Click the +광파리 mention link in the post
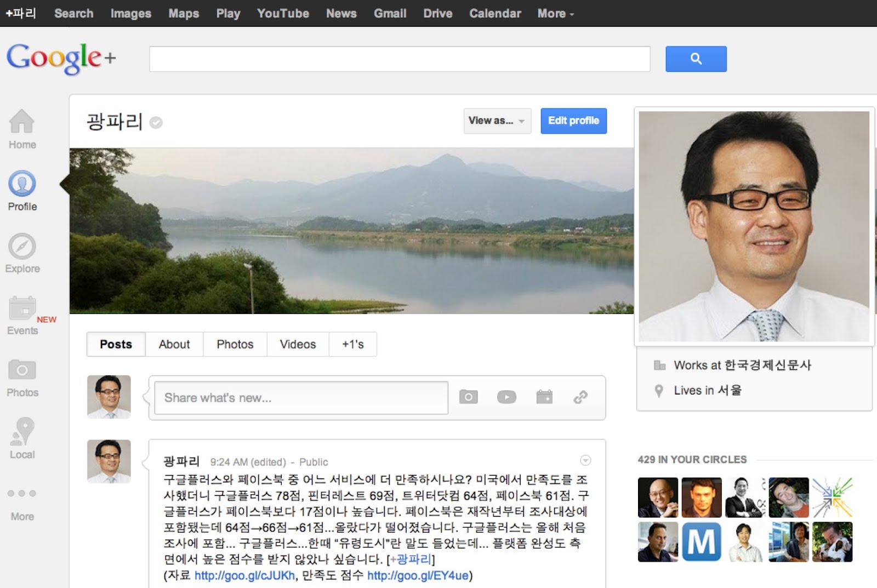This screenshot has width=877, height=588. point(411,560)
